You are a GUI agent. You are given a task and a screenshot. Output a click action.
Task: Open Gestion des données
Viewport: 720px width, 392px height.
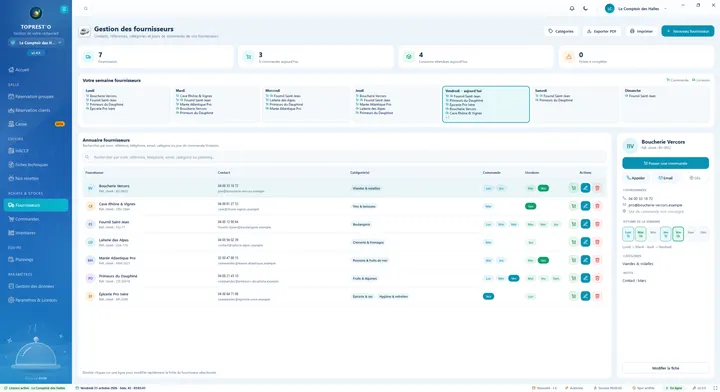36,286
